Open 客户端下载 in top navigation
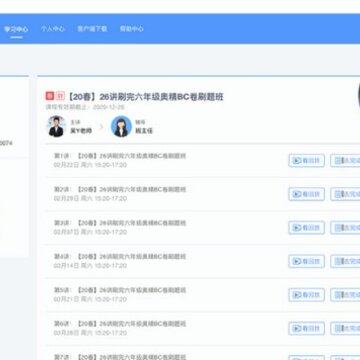Screen dimensions: 360x360 [92, 29]
